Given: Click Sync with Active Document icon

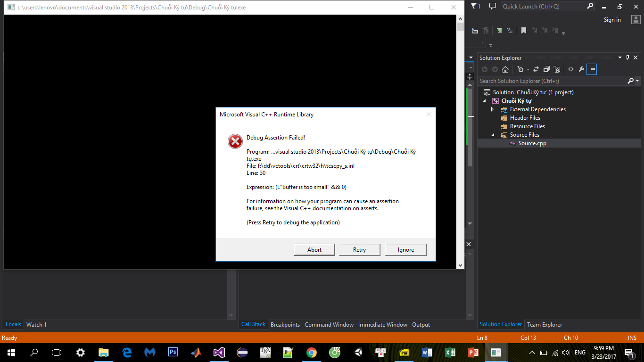Looking at the screenshot, I should click(536, 69).
